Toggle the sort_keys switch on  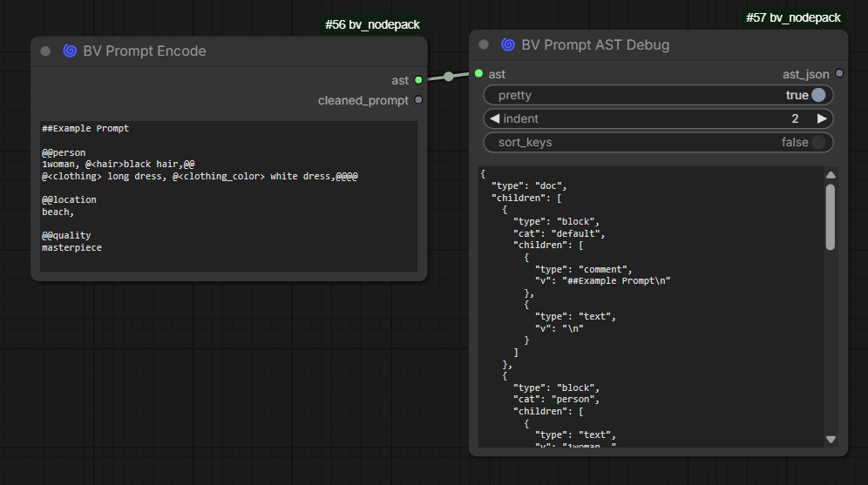coord(818,142)
